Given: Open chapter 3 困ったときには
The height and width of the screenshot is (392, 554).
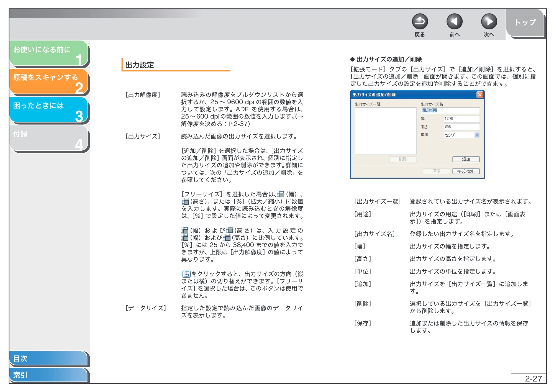Looking at the screenshot, I should tap(49, 110).
